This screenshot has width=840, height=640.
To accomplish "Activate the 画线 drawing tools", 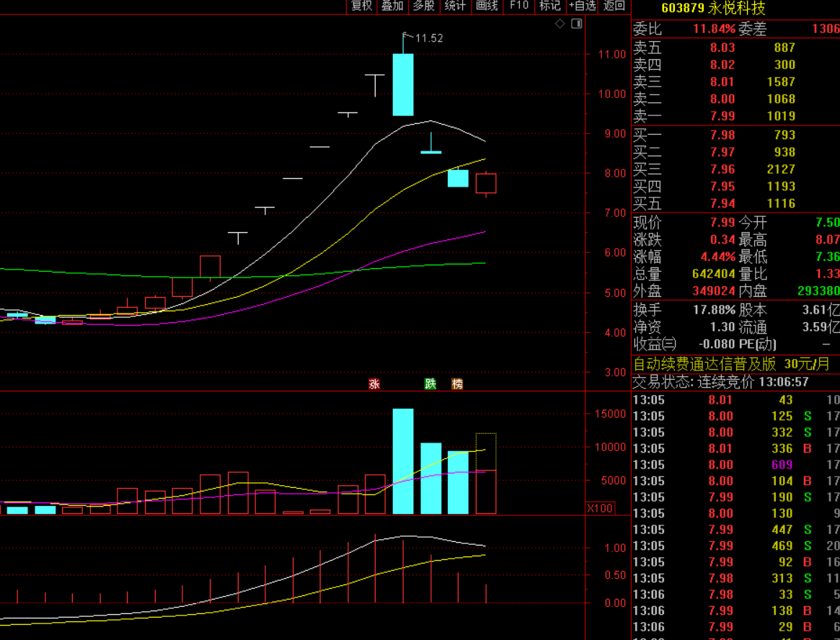I will (487, 6).
